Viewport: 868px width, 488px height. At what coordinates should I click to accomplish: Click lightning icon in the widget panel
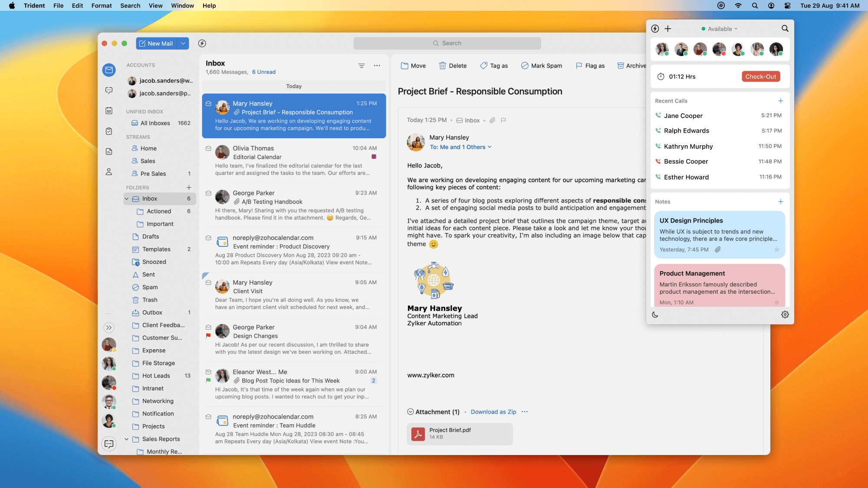coord(655,29)
